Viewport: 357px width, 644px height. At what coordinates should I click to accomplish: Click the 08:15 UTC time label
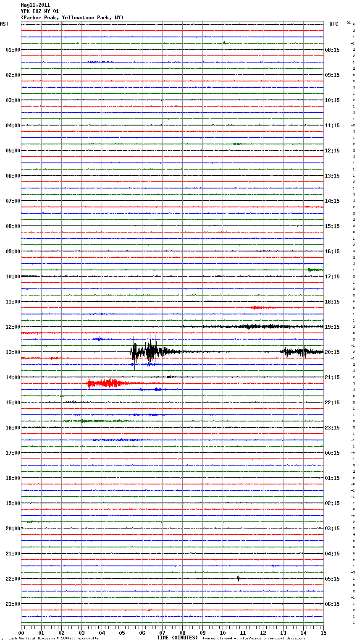coord(332,50)
